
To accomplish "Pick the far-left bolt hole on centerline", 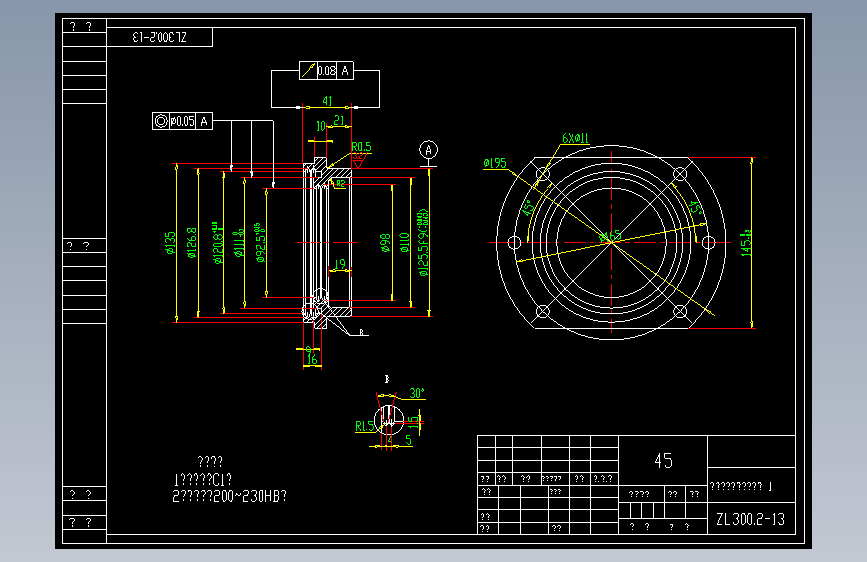I will (x=514, y=242).
